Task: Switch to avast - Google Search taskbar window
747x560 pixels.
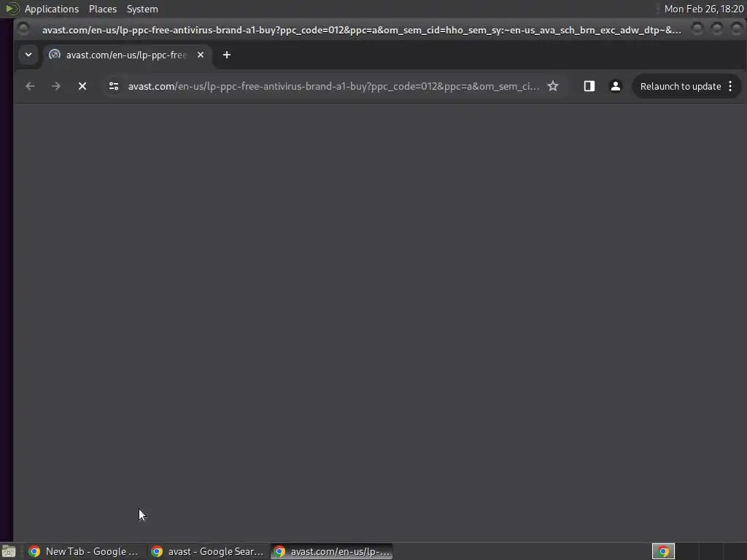Action: (209, 551)
